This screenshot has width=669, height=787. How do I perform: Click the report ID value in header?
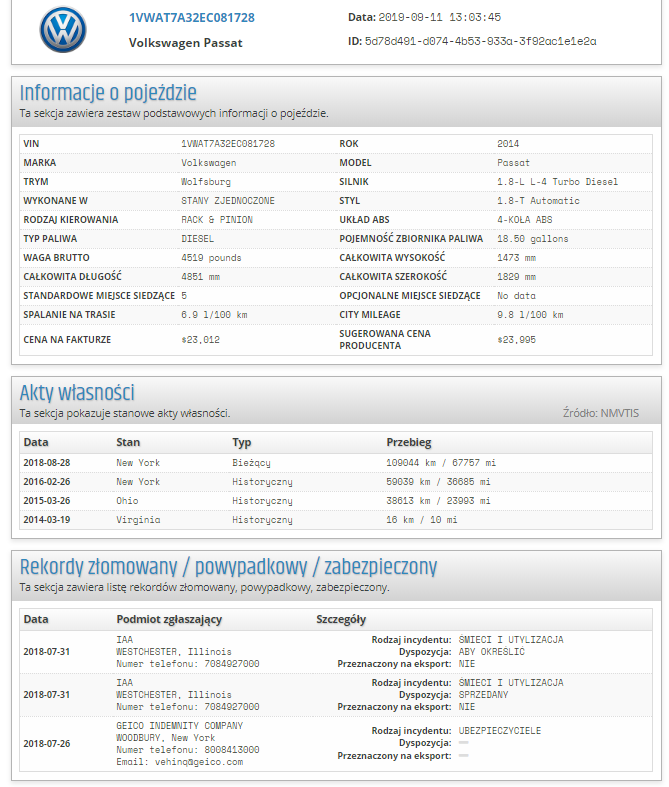[480, 41]
